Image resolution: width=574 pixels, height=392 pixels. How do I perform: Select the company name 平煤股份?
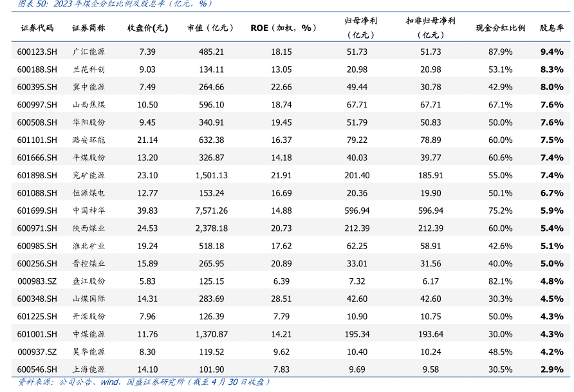89,158
